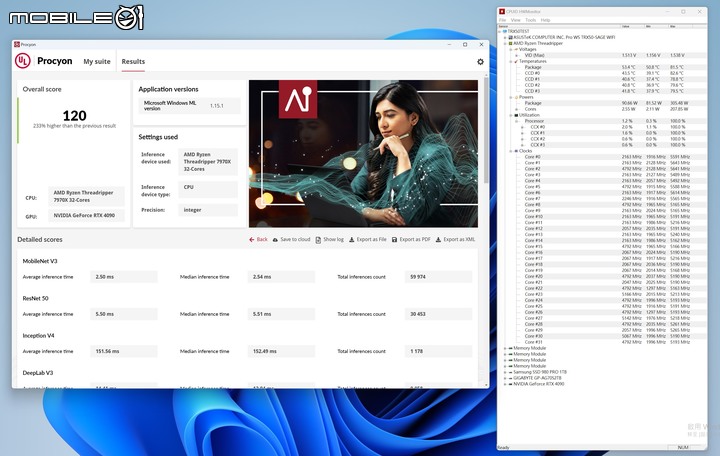
Task: Click the GPU field NVIDIA GeForce RTX 4090 in Procyon
Action: (x=86, y=215)
